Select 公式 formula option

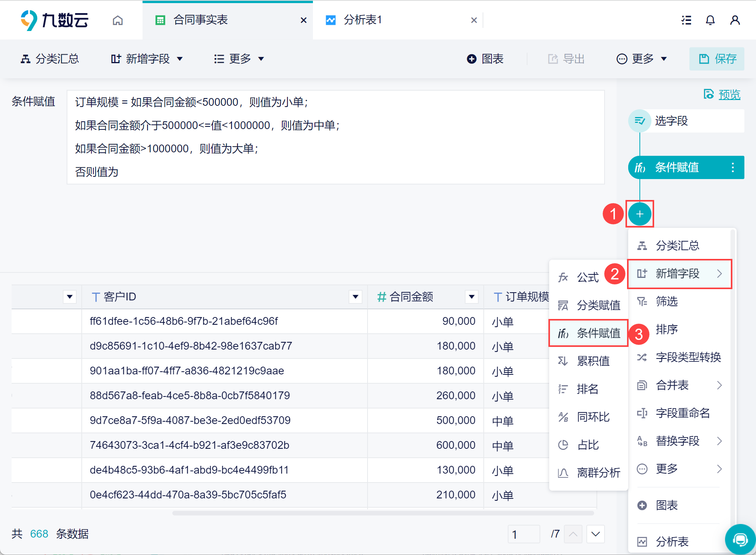pyautogui.click(x=588, y=277)
